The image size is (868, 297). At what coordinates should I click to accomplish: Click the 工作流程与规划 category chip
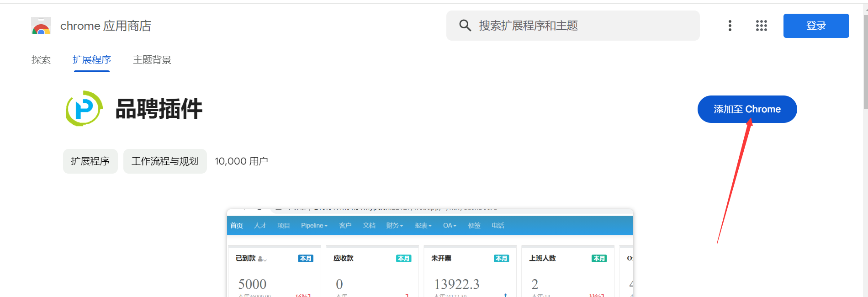pos(165,161)
